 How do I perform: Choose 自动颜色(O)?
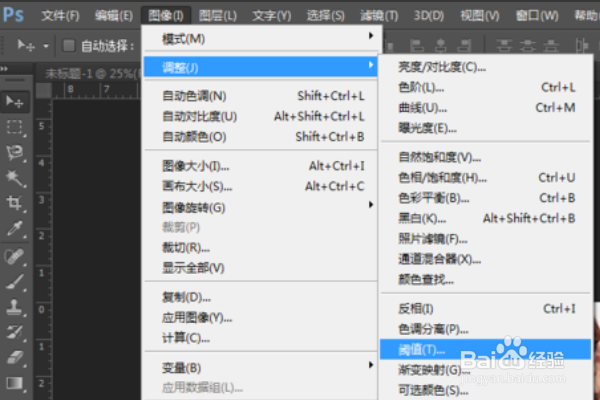[261, 137]
